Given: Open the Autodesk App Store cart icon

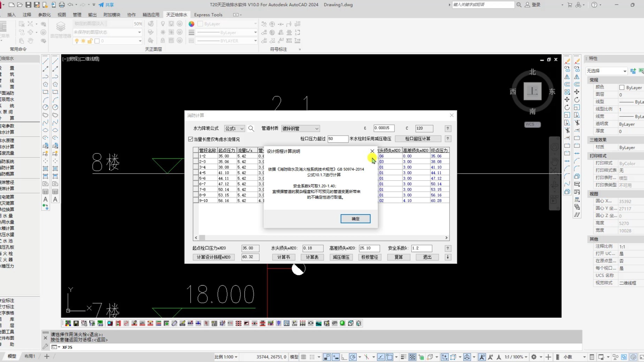Looking at the screenshot, I should (x=570, y=5).
